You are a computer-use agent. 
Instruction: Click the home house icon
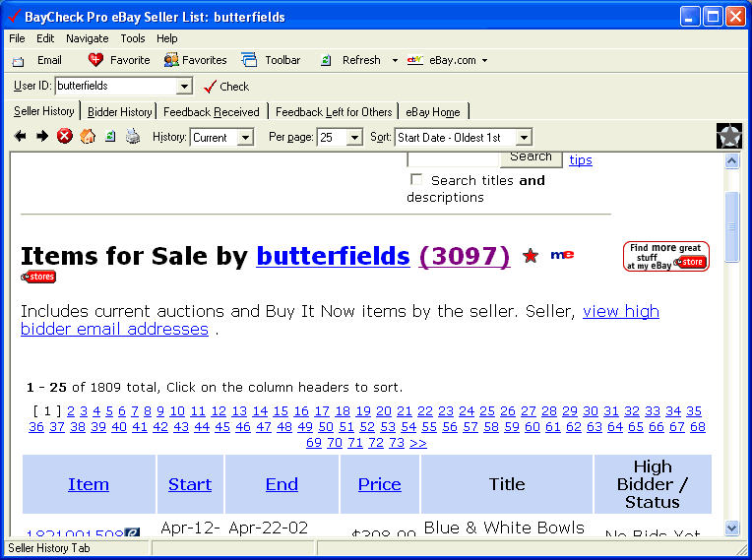point(88,136)
